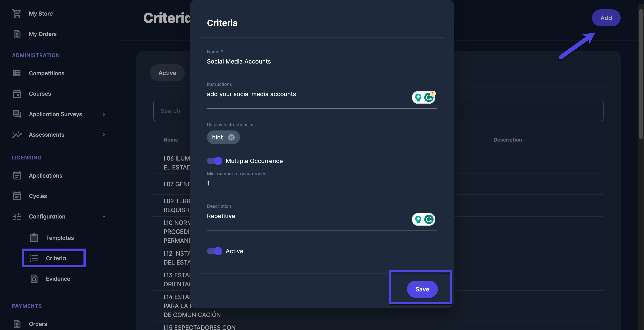Click the Templates clipboard icon
Screen dimensions: 644x330
34,238
